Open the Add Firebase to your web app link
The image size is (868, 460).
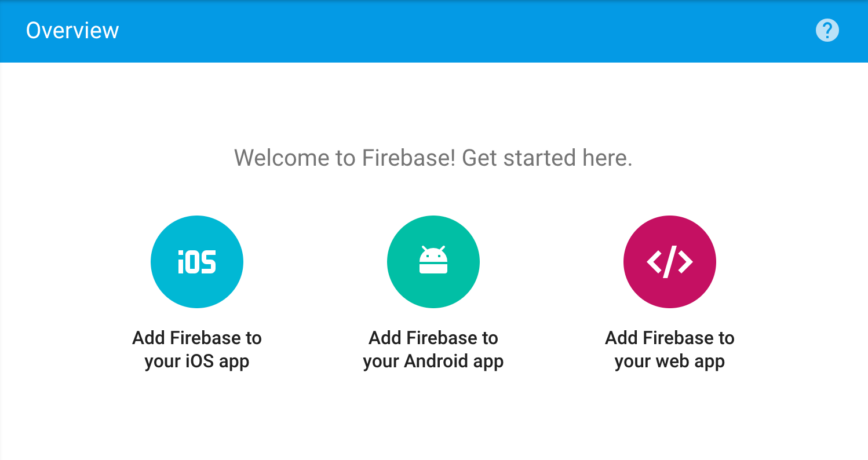[670, 349]
